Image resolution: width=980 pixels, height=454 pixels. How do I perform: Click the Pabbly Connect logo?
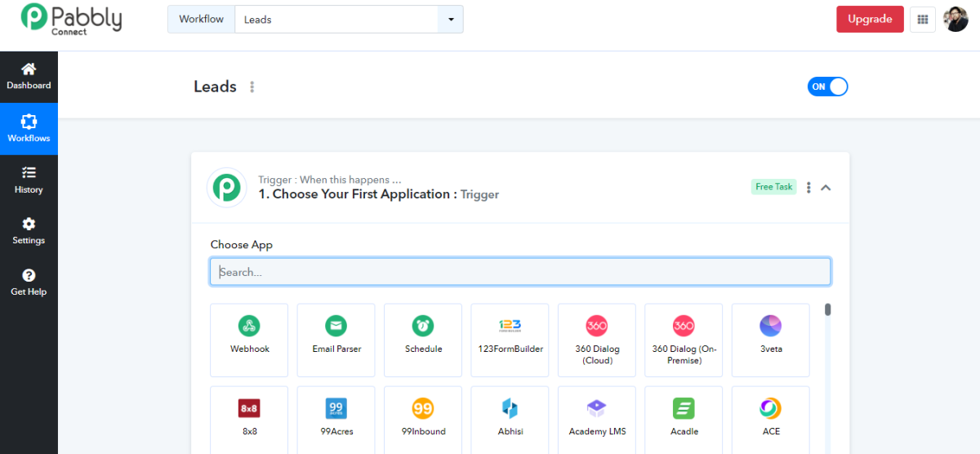(72, 18)
